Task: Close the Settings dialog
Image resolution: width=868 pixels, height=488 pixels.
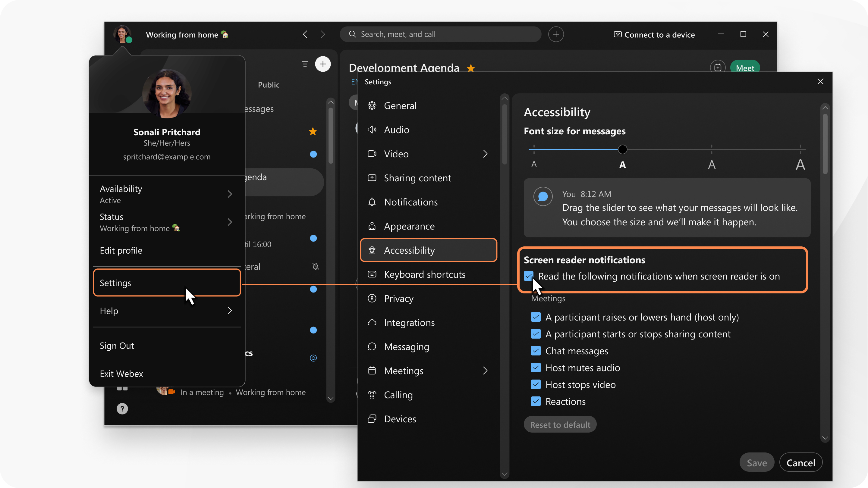Action: pos(820,82)
